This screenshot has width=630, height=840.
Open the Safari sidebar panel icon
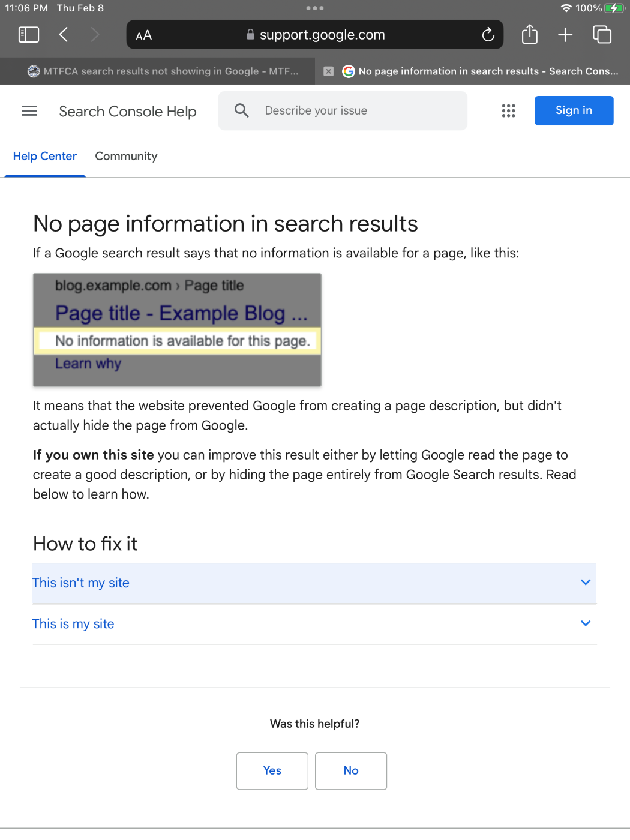(x=29, y=35)
